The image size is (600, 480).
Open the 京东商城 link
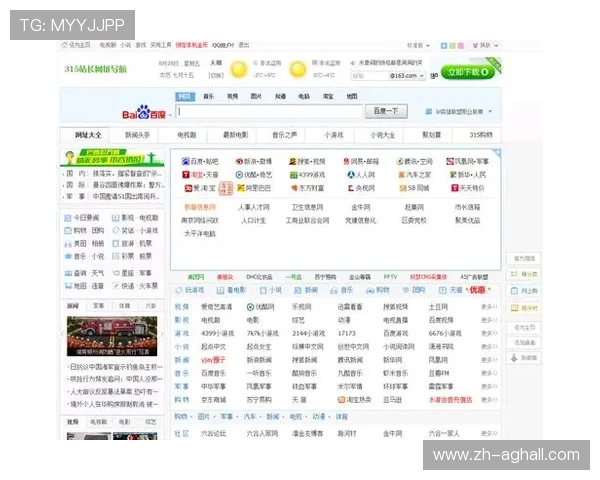214,400
